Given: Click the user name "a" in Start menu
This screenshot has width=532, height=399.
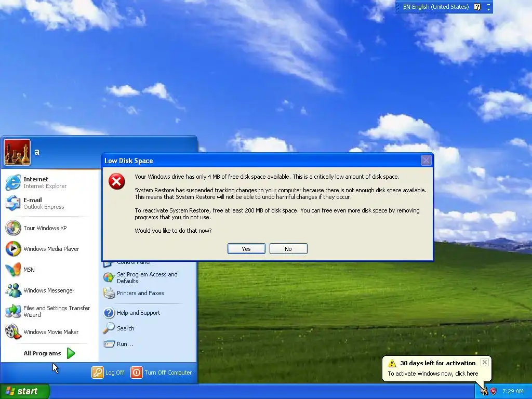Looking at the screenshot, I should click(37, 152).
